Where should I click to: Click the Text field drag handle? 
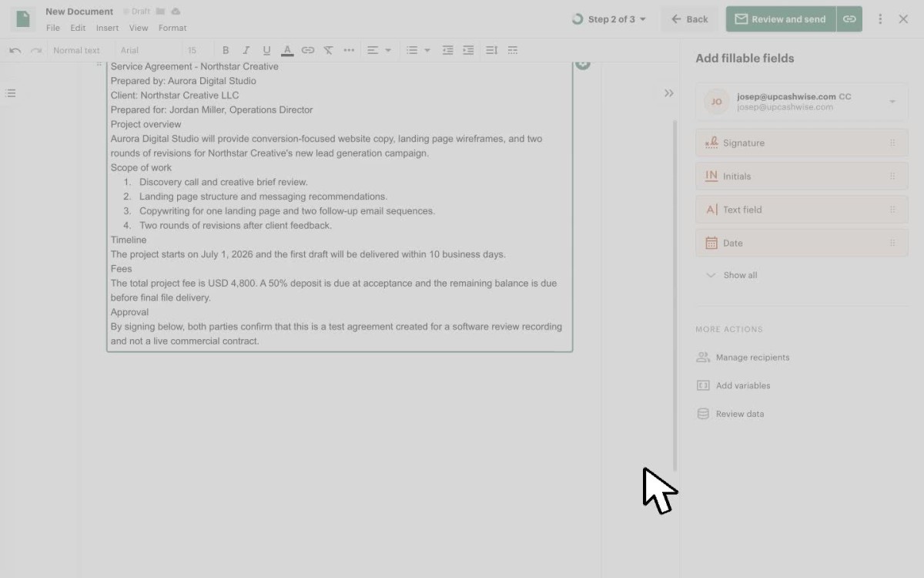[892, 210]
